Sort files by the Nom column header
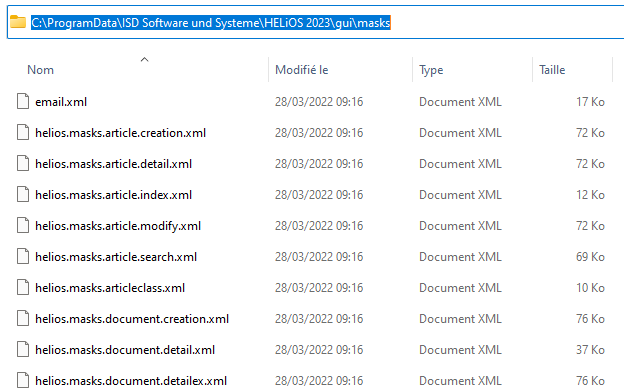The height and width of the screenshot is (390, 624). point(40,70)
